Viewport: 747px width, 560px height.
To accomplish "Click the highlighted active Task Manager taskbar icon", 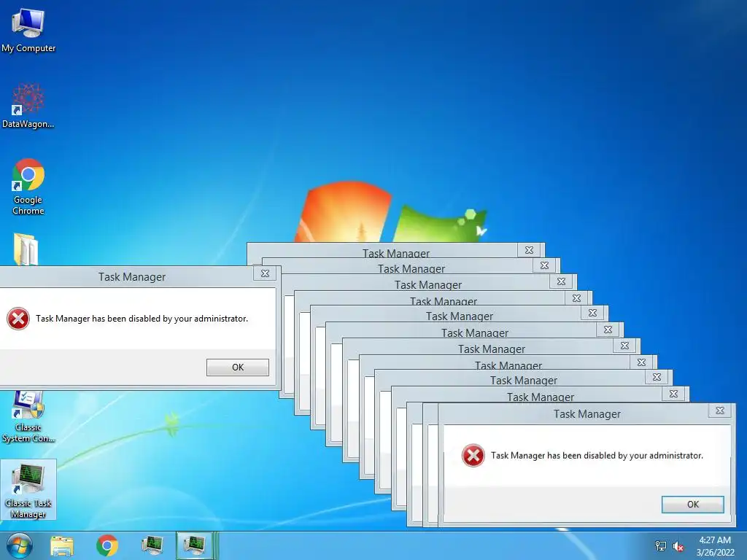I will point(194,545).
